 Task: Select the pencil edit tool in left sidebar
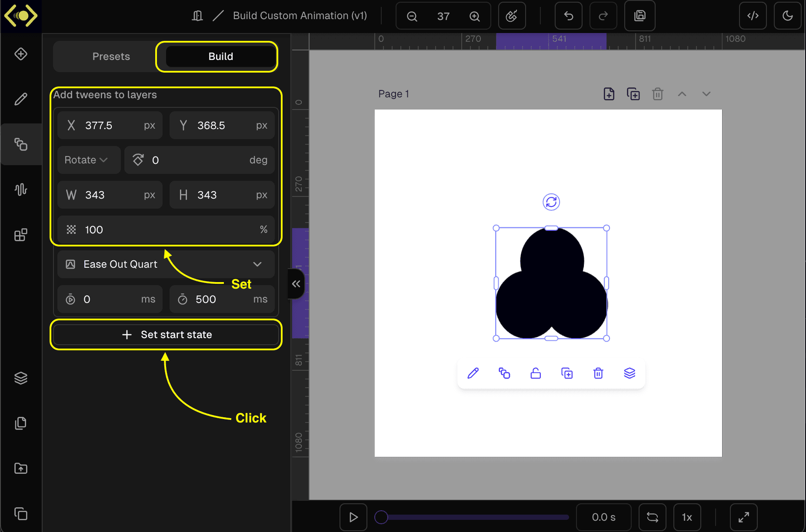point(21,99)
